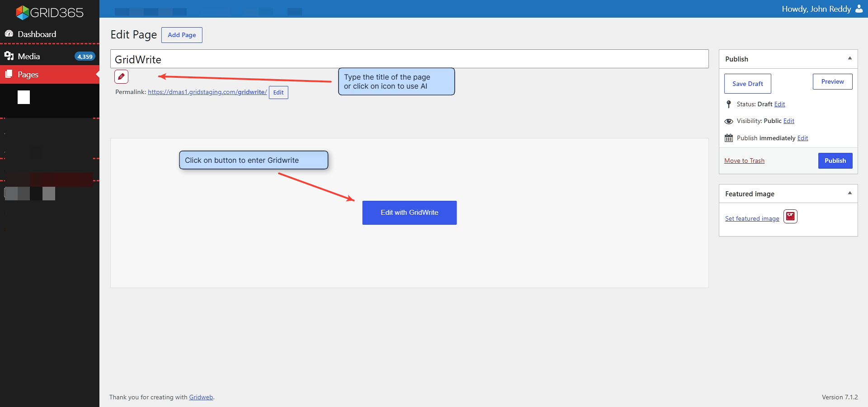The width and height of the screenshot is (868, 407).
Task: Edit the Publish immediately schedule
Action: click(803, 138)
